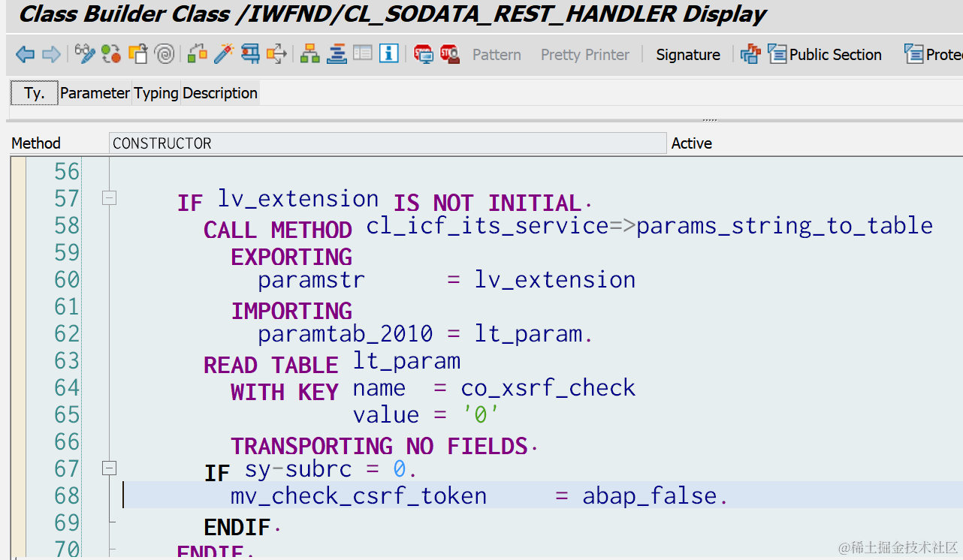Screen dimensions: 963x560
Task: Click 'EXPORTING' keyword on line 59
Action: click(291, 257)
